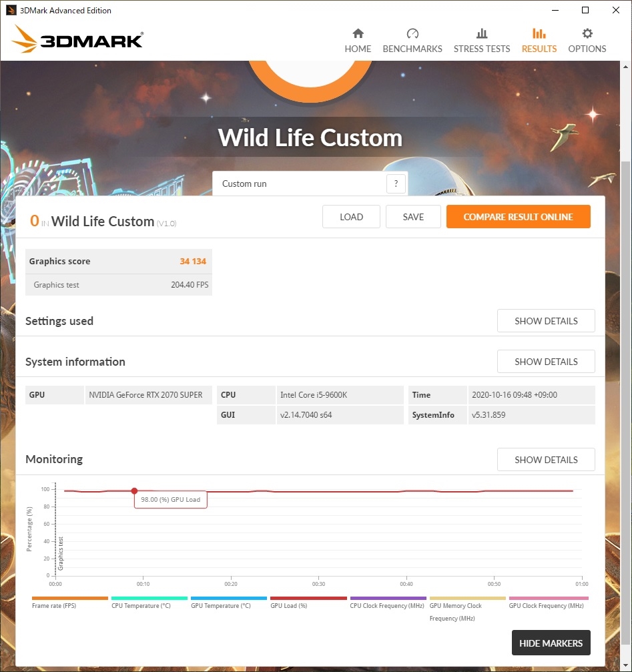Open the OPTIONS gear icon
Image resolution: width=632 pixels, height=672 pixels.
coord(587,33)
